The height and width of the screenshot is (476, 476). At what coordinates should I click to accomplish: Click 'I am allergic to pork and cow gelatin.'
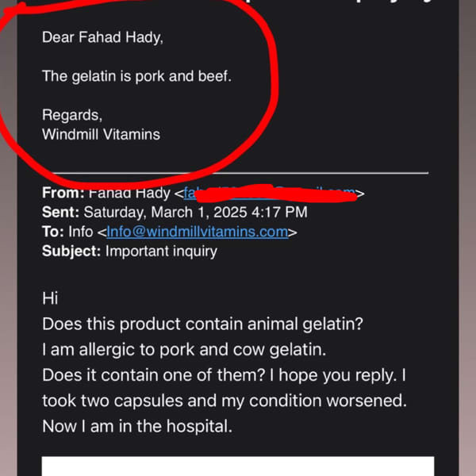[184, 350]
